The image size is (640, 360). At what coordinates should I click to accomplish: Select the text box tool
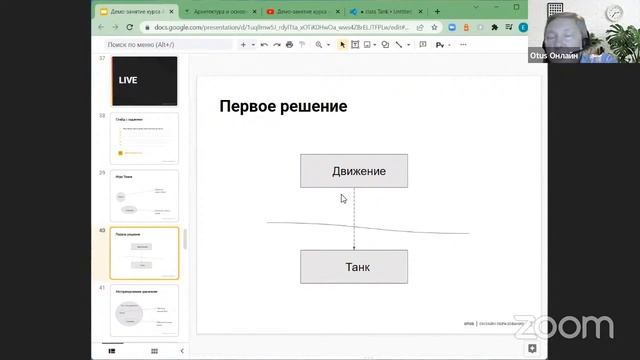[355, 44]
